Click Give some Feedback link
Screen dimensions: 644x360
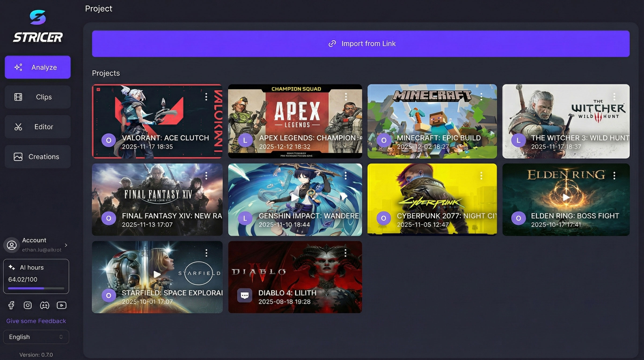coord(36,321)
